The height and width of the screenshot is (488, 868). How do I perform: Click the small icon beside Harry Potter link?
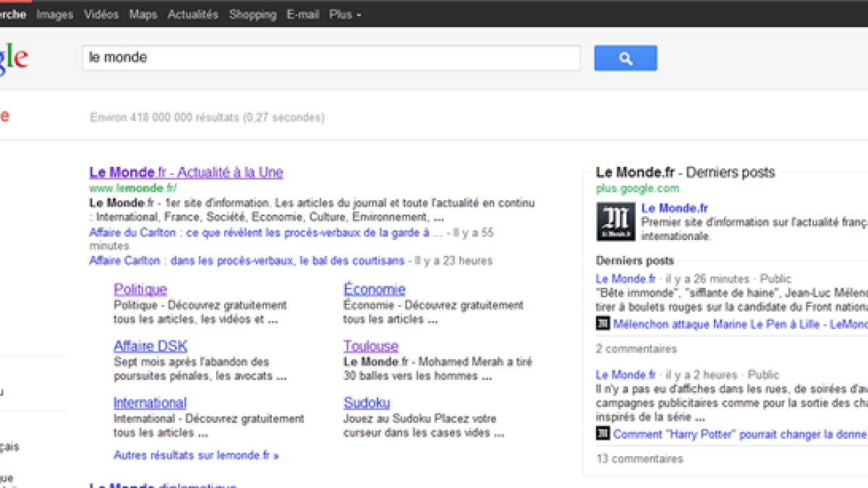[603, 434]
